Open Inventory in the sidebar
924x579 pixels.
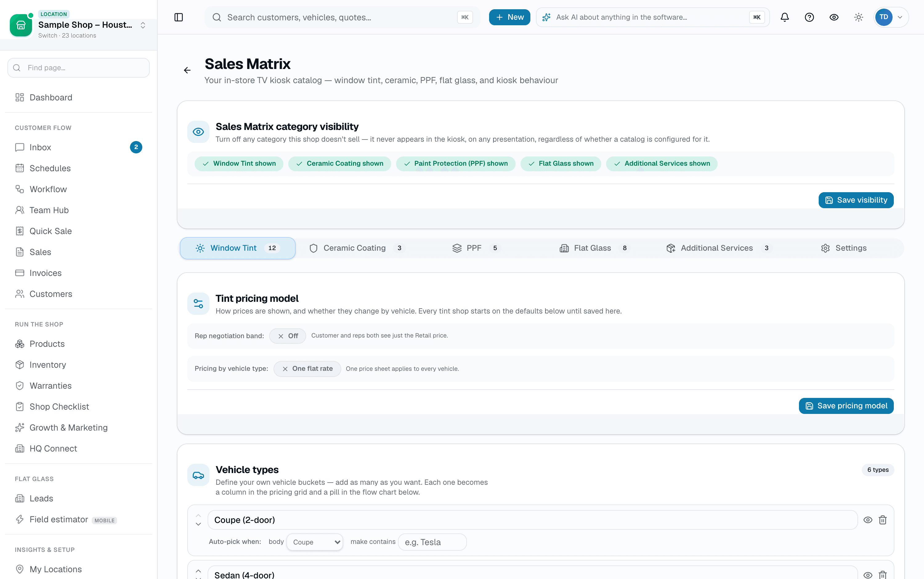click(79, 365)
